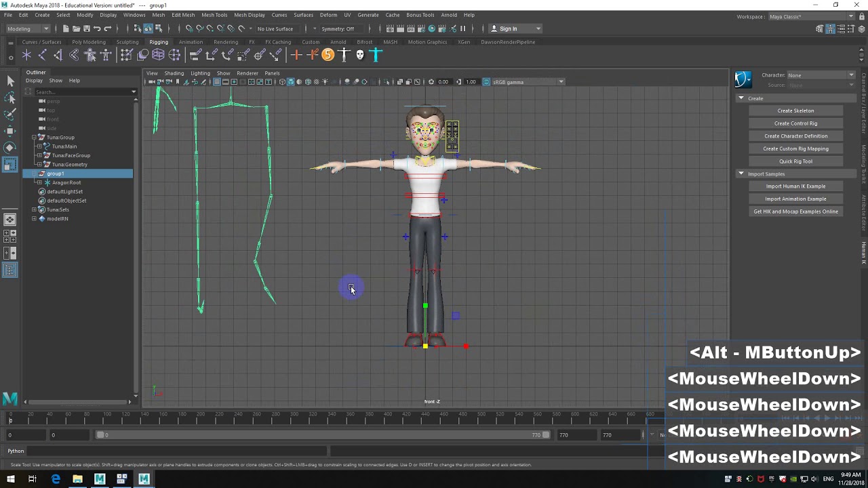Open the Character None dropdown

pyautogui.click(x=821, y=75)
